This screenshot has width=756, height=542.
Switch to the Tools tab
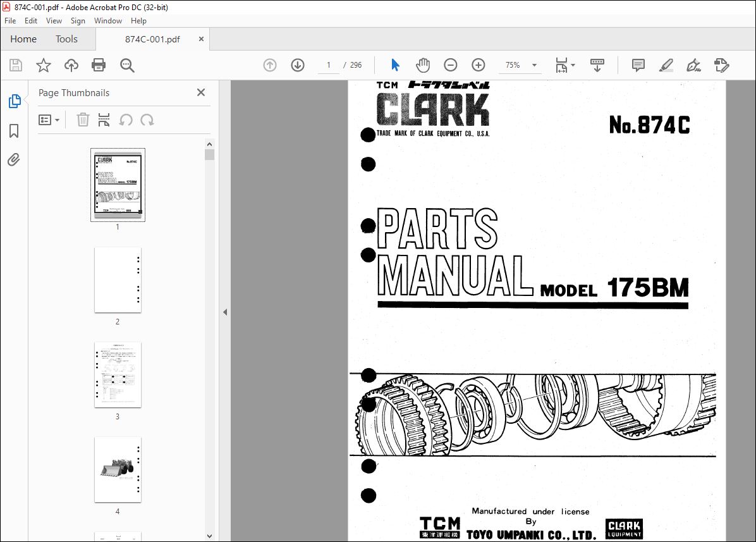(x=66, y=39)
